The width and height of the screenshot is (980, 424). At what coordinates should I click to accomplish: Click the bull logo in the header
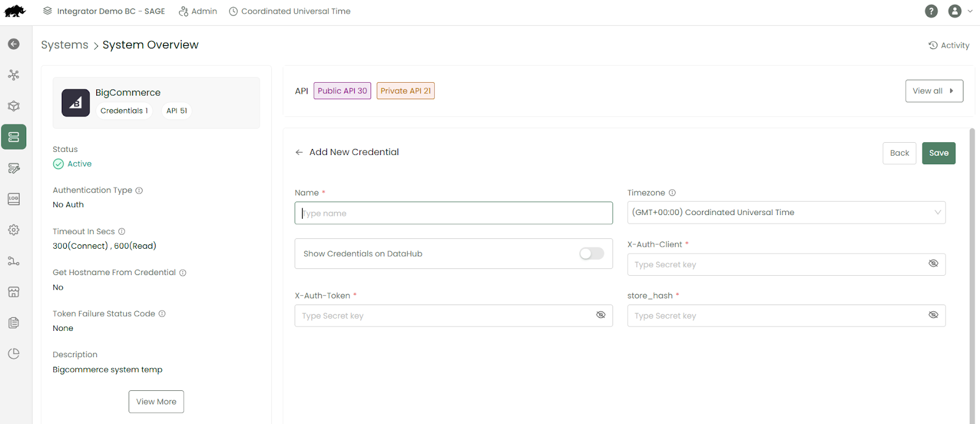pyautogui.click(x=15, y=11)
